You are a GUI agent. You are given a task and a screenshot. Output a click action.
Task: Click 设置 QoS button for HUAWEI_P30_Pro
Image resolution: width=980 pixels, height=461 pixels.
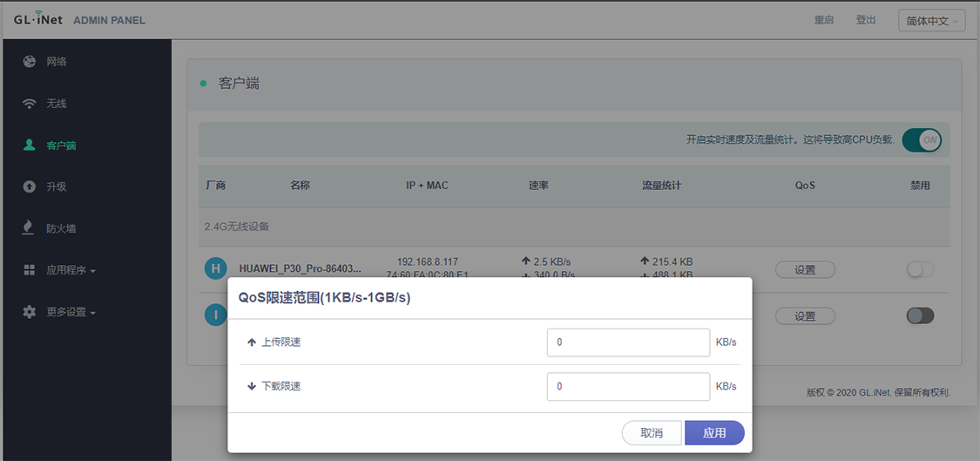tap(805, 269)
